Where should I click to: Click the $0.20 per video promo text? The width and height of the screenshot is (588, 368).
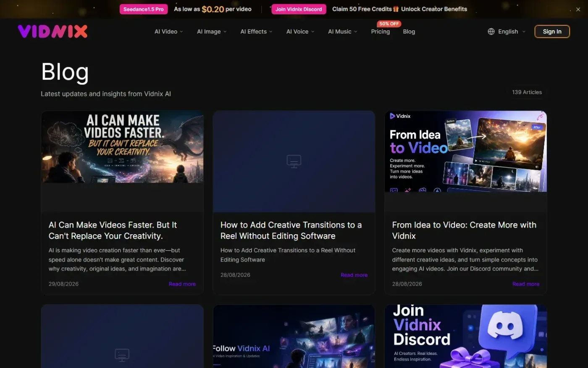click(x=213, y=9)
